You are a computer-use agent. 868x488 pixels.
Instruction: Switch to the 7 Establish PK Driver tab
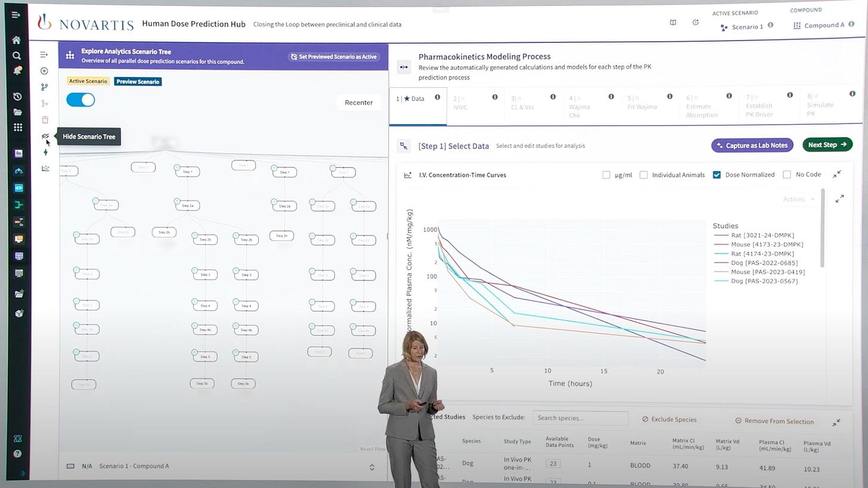tap(770, 106)
